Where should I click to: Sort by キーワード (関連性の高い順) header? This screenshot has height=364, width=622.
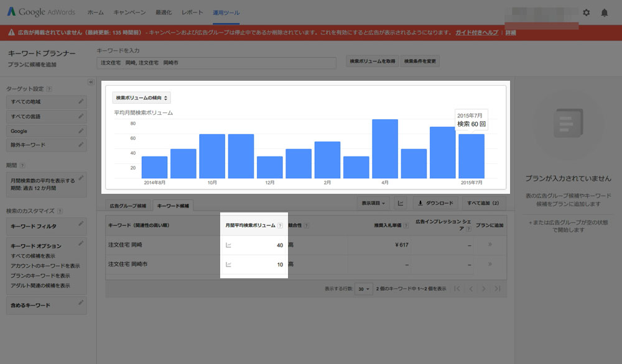tap(139, 225)
